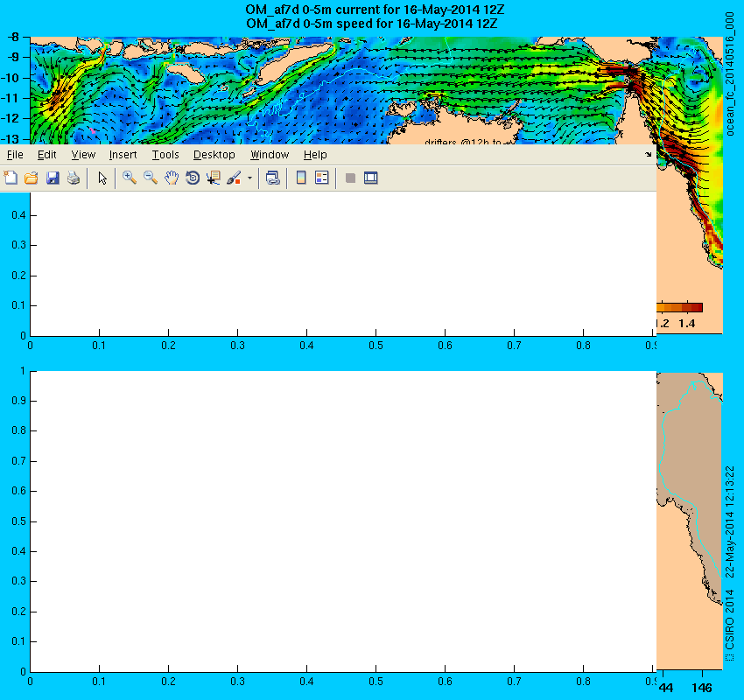
Task: Click the '1.4' colorbar tick label
Action: [x=686, y=324]
